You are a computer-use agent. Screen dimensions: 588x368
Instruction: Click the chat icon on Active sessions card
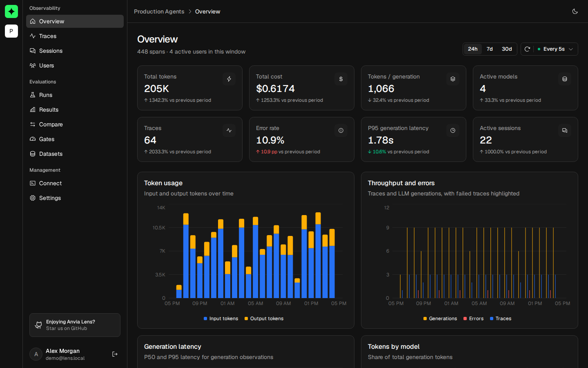tap(565, 130)
